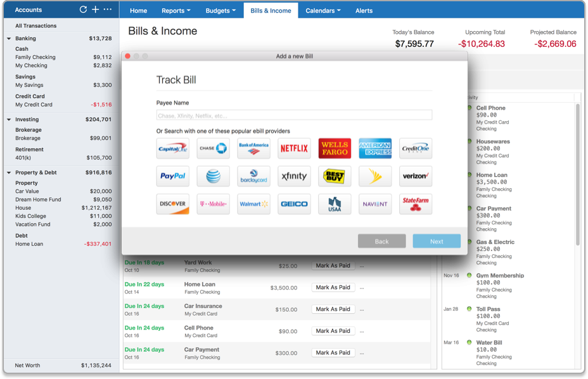This screenshot has width=588, height=379.
Task: Click the Back button in dialog
Action: point(381,241)
